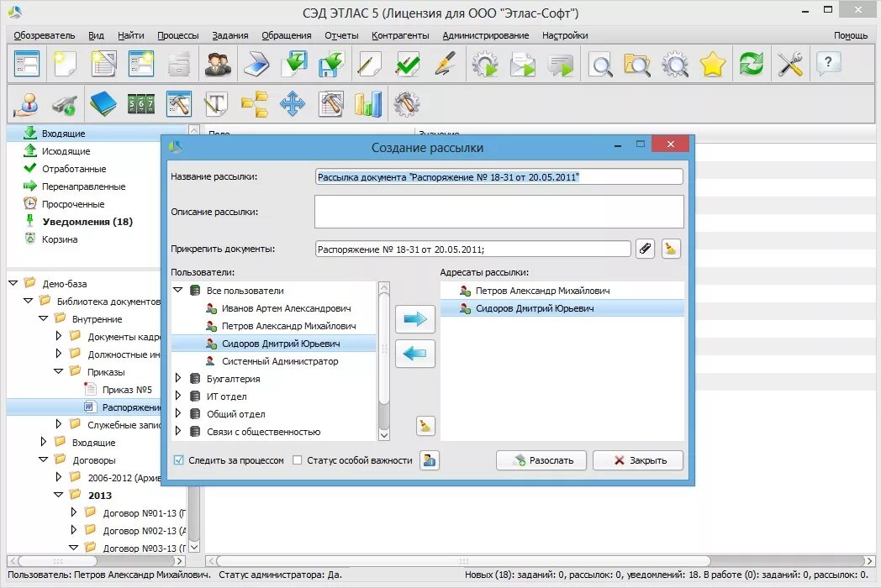Click the Название рассылки input field

pyautogui.click(x=499, y=177)
